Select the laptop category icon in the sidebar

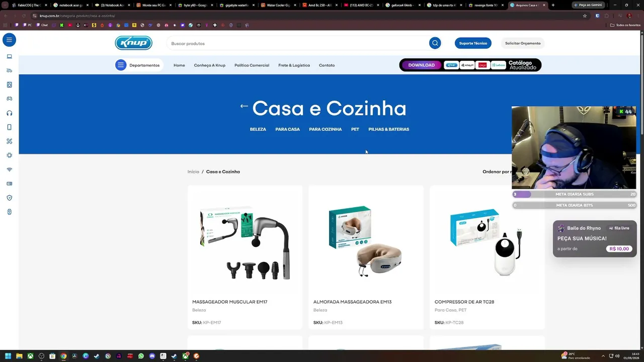(x=9, y=56)
